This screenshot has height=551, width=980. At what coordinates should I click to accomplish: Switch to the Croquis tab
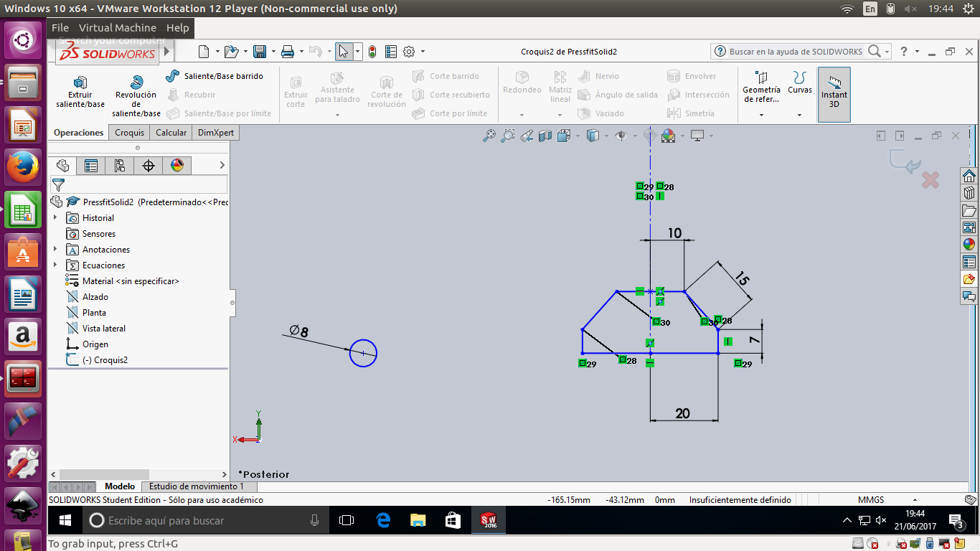coord(130,133)
